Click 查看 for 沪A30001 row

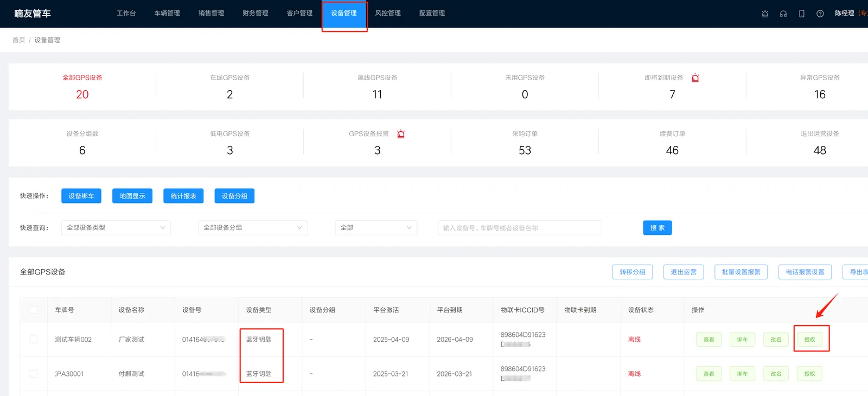709,374
